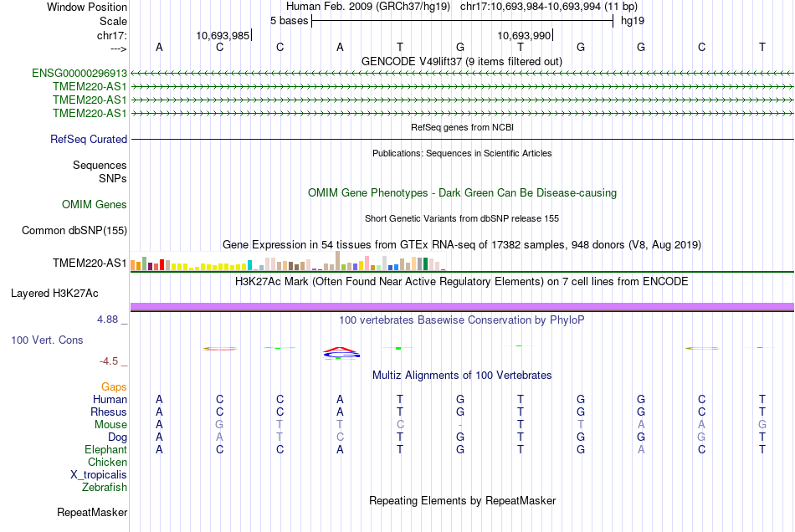Image resolution: width=795 pixels, height=532 pixels.
Task: Click the 4.88 upper scale value
Action: [x=107, y=320]
